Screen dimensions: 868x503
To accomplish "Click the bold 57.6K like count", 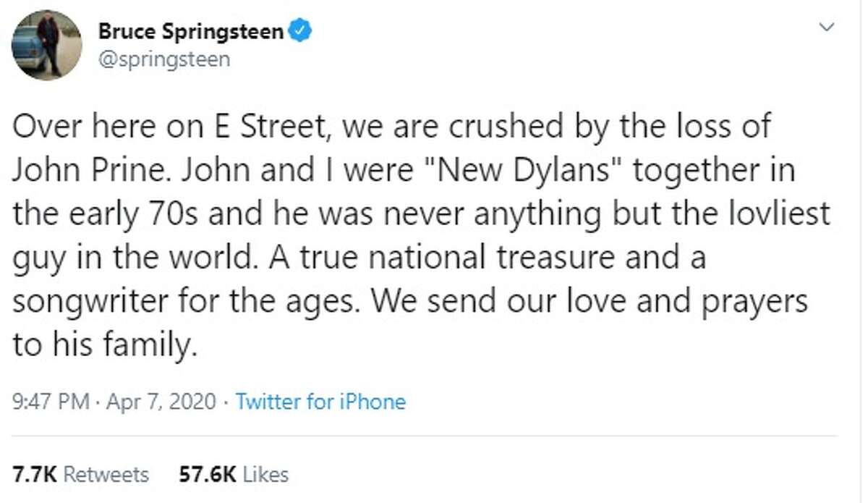I will click(207, 474).
